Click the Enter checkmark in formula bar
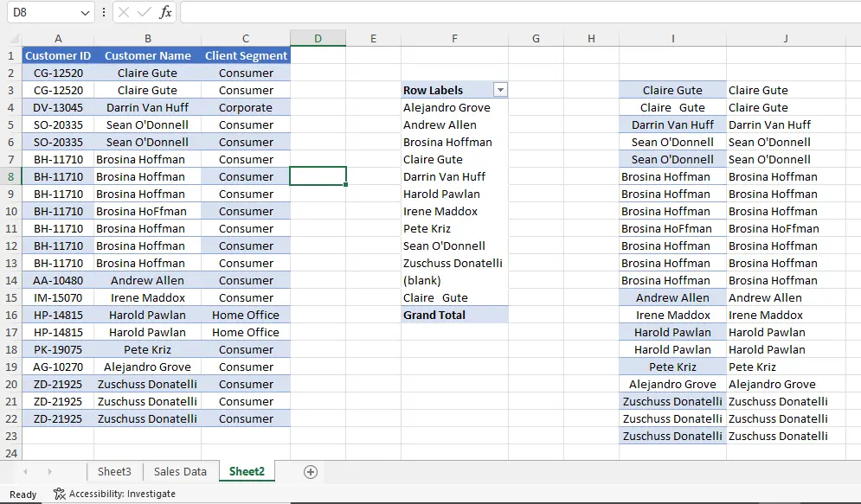The width and height of the screenshot is (861, 504). [x=145, y=12]
